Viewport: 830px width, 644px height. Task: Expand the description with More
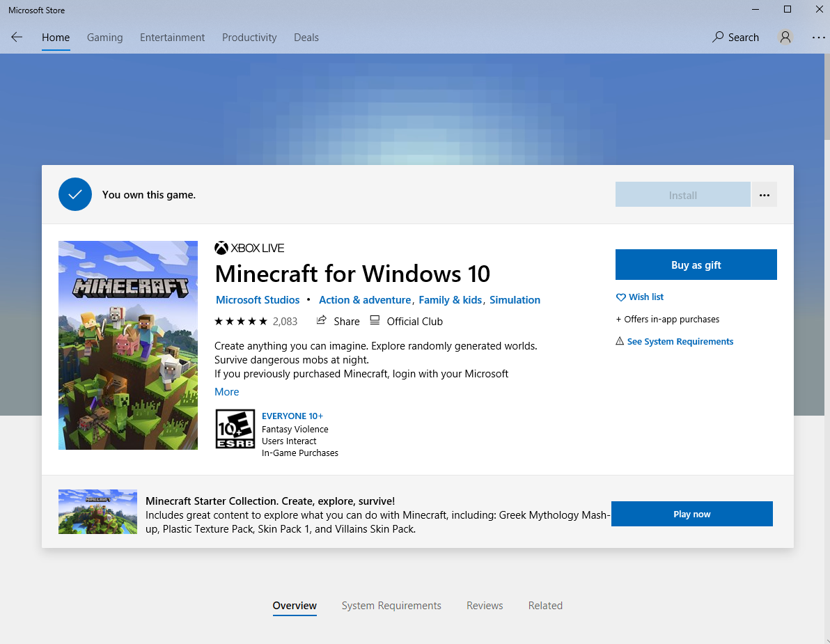click(x=226, y=391)
